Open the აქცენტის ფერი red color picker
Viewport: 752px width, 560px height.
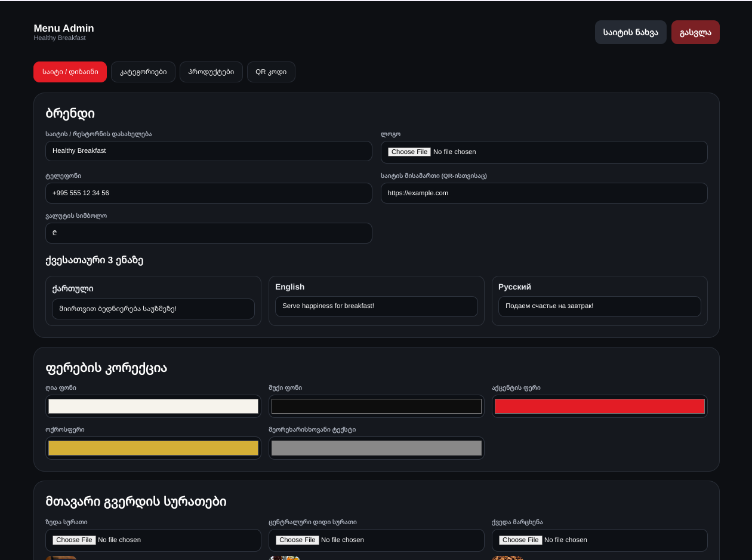pyautogui.click(x=600, y=406)
